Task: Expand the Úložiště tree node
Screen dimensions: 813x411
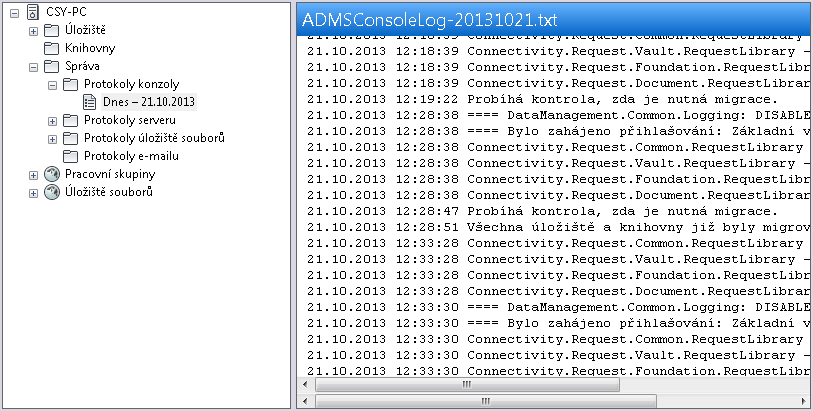Action: (33, 31)
